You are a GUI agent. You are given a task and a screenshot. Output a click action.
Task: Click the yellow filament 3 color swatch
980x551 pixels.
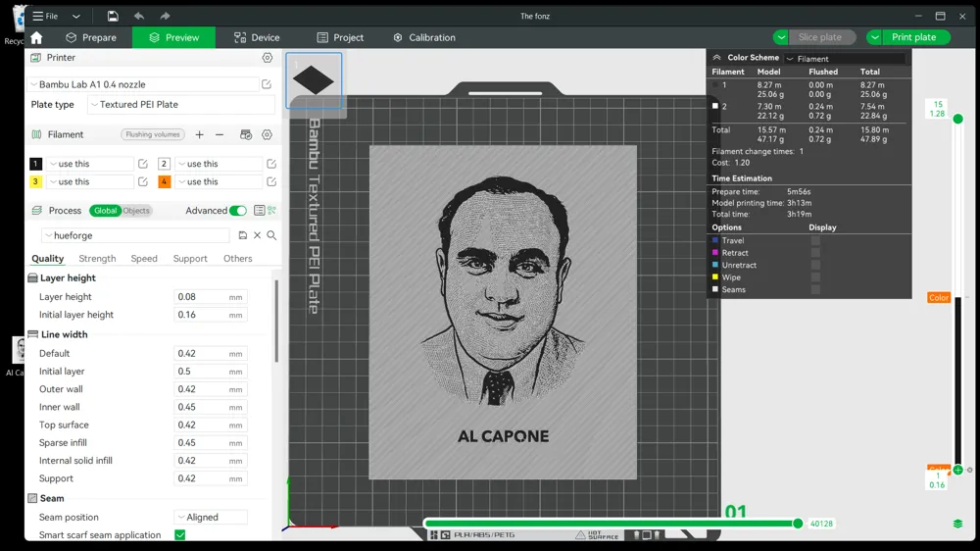[x=35, y=182]
